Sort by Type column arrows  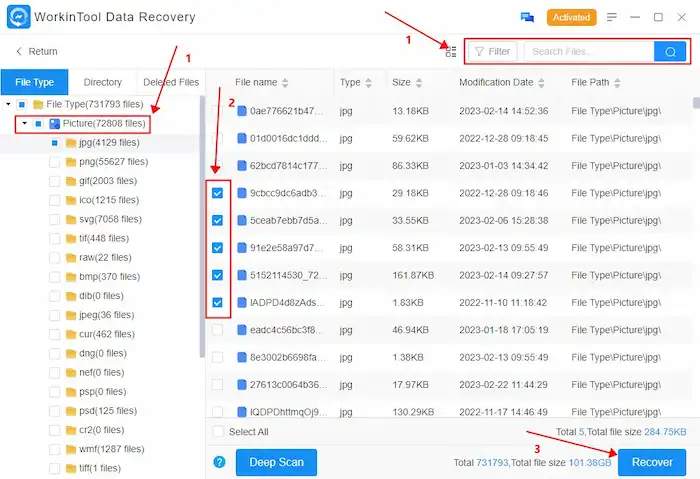[368, 83]
